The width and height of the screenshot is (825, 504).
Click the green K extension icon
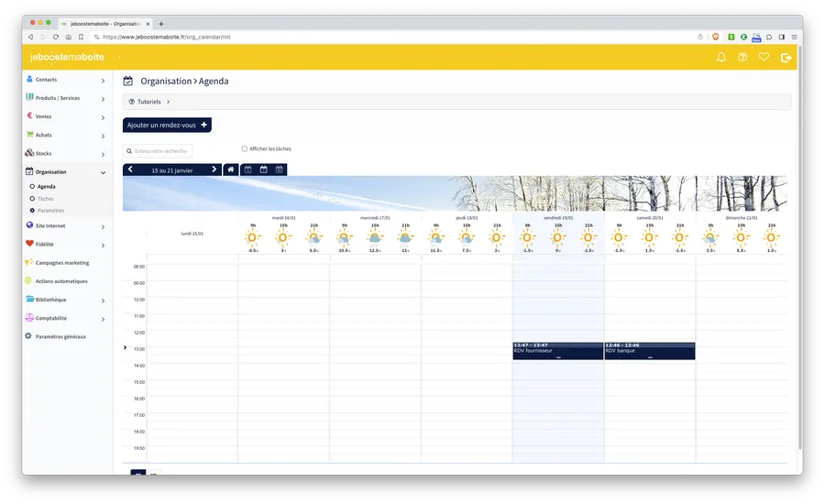point(744,37)
